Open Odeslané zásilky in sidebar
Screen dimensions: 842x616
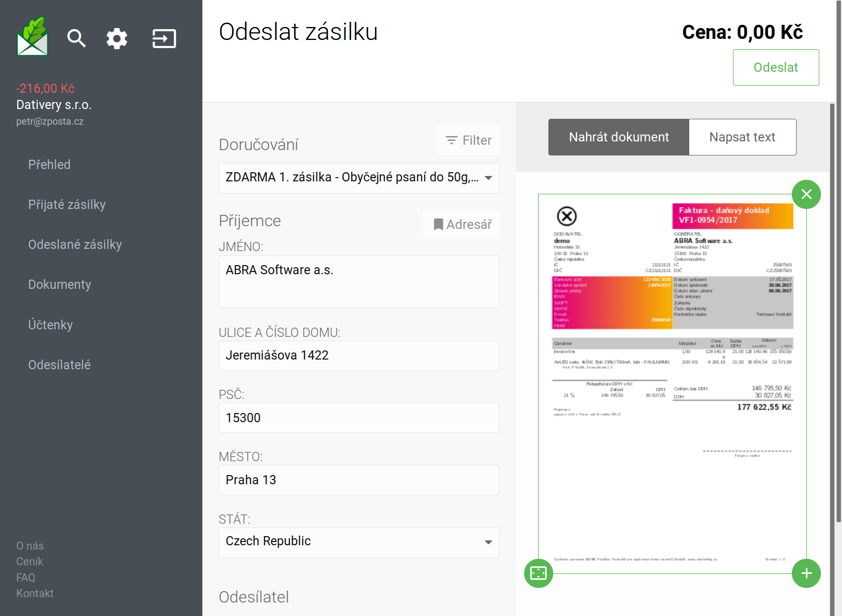[x=75, y=245]
